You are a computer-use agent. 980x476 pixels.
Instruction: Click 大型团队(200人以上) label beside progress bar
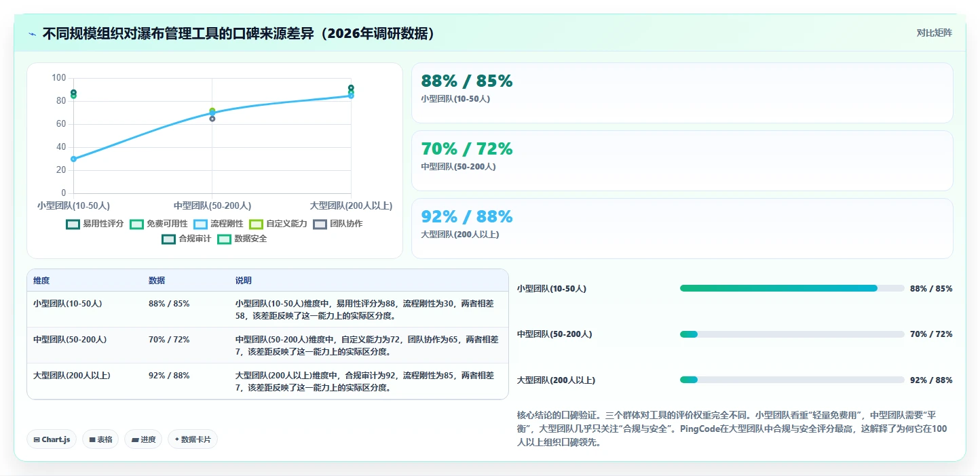pos(556,380)
